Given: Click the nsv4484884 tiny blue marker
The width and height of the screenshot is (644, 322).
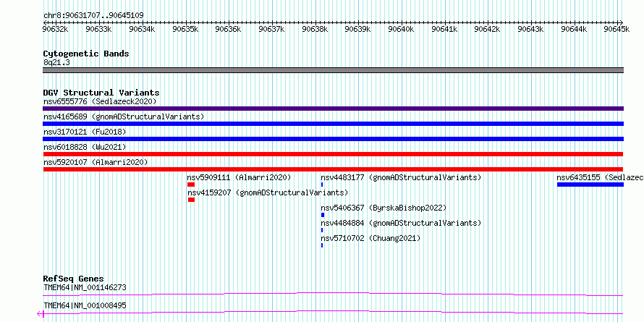Looking at the screenshot, I should click(x=322, y=230).
